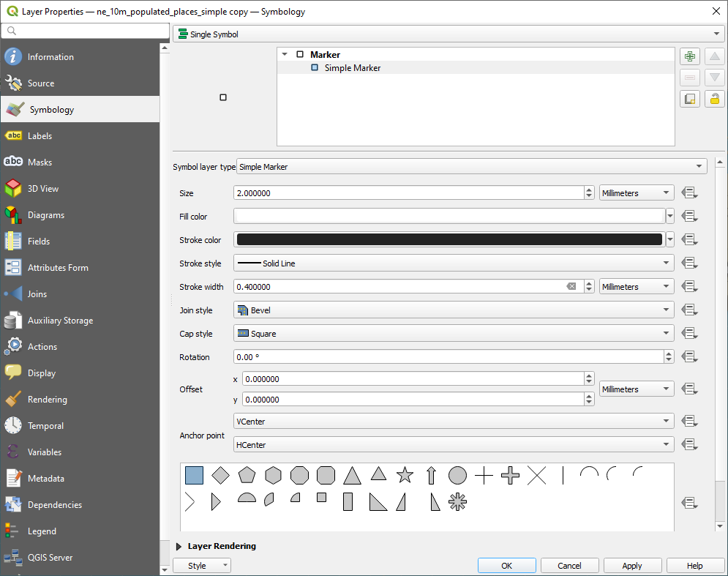The height and width of the screenshot is (576, 728).
Task: Select the star marker shape
Action: (x=405, y=475)
